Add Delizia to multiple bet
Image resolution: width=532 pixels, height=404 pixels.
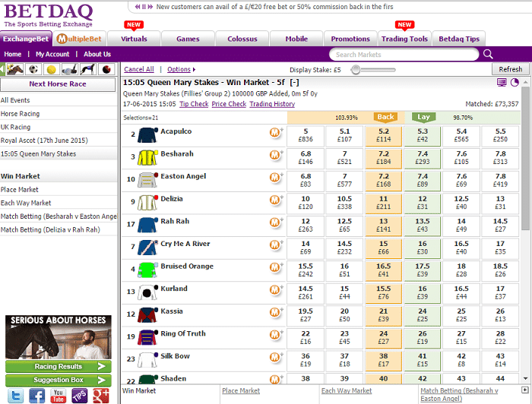[276, 200]
